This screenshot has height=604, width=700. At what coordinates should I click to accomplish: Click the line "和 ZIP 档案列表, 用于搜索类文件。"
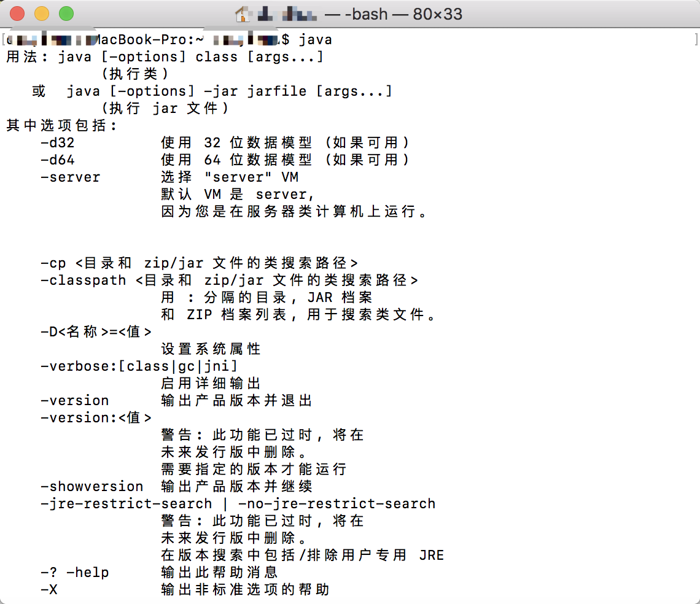pyautogui.click(x=298, y=315)
